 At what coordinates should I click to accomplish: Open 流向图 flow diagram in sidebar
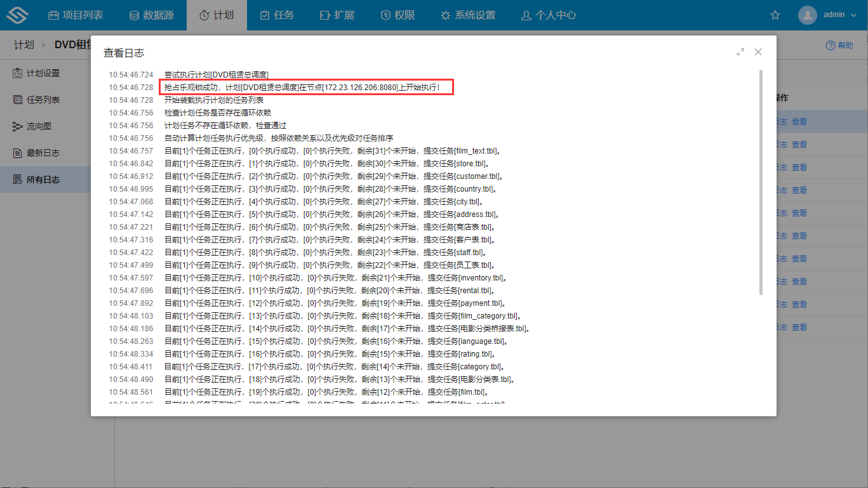[x=38, y=127]
